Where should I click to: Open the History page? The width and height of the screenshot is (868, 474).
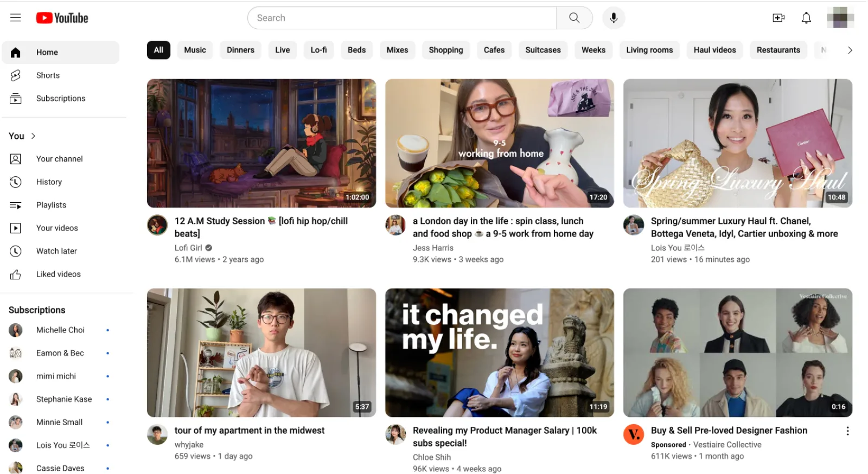49,182
